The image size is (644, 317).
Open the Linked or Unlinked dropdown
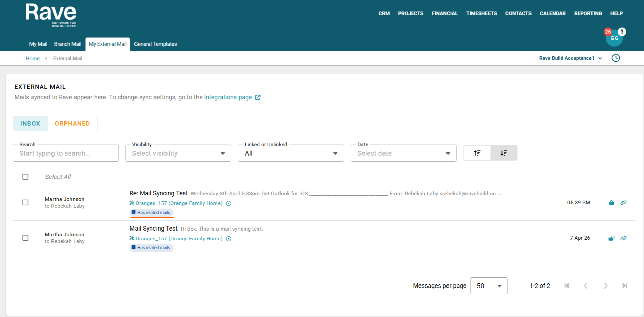pos(291,153)
